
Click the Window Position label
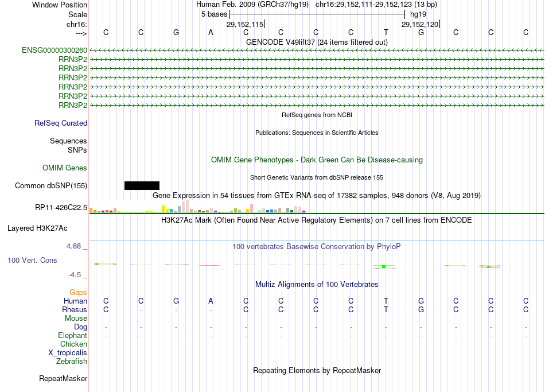[x=60, y=5]
